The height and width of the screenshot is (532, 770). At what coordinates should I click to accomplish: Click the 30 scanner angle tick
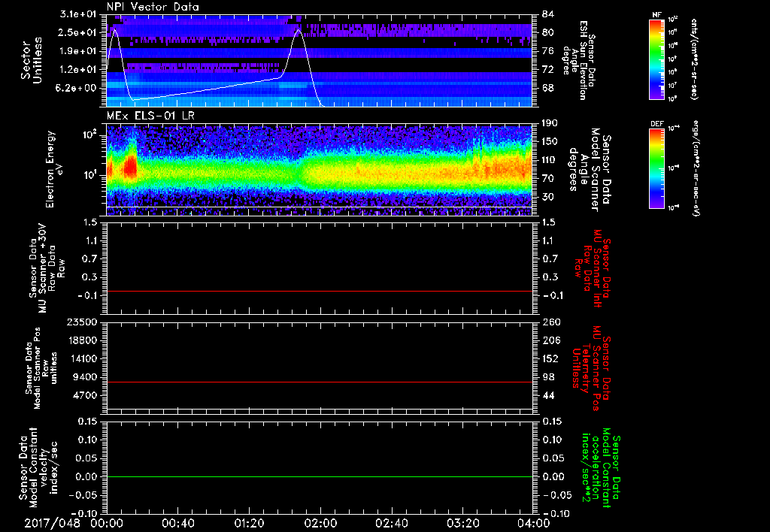click(548, 197)
